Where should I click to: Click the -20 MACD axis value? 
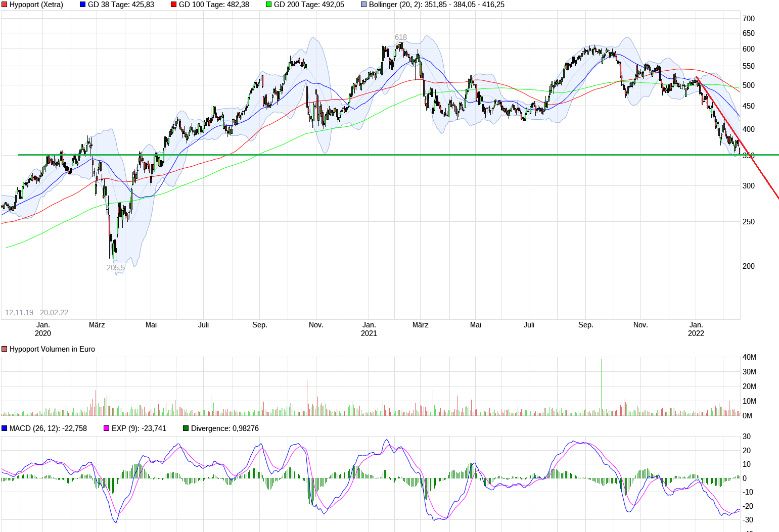pyautogui.click(x=748, y=506)
